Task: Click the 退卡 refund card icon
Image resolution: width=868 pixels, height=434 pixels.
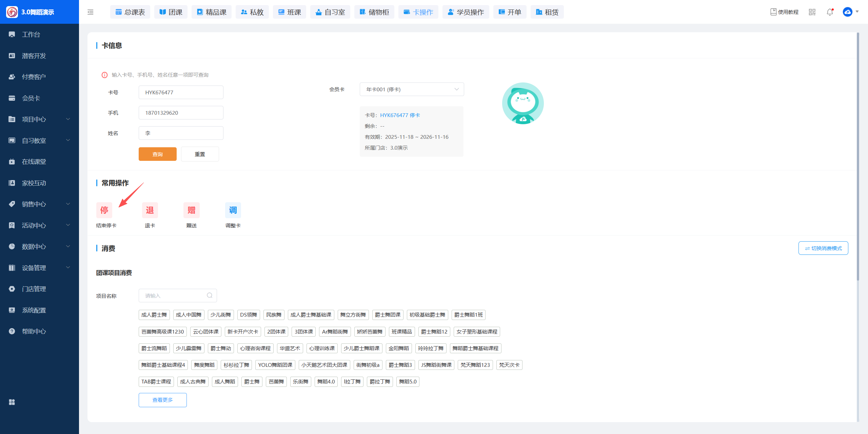Action: coord(150,210)
